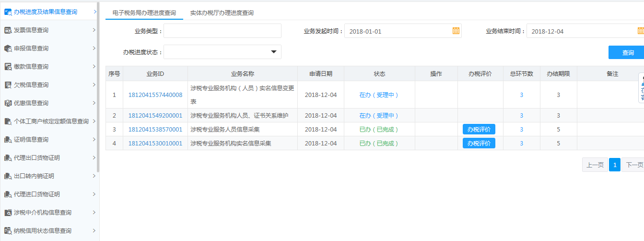Open 代理出口货物证明 menu item
The width and height of the screenshot is (644, 241).
pos(49,158)
